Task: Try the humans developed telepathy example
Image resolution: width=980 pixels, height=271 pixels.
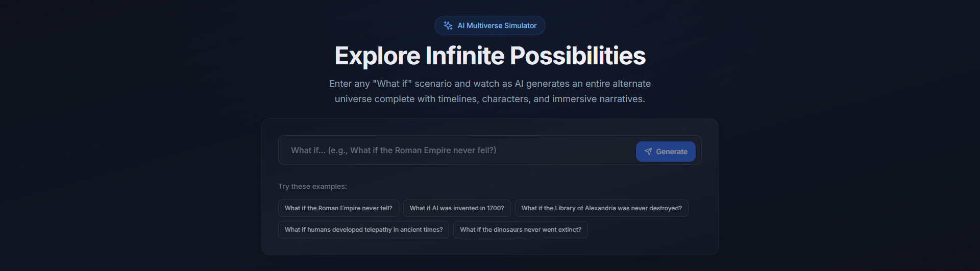Action: [x=363, y=230]
